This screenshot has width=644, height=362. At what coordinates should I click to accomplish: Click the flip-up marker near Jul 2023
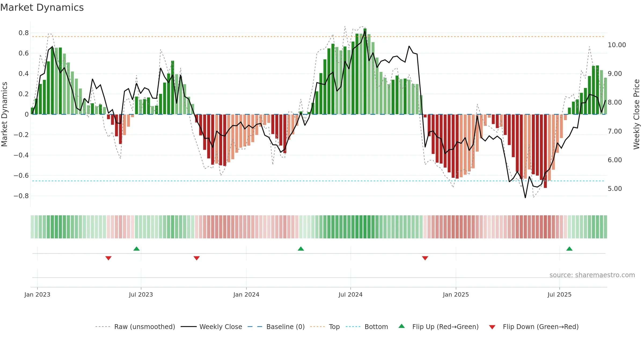click(137, 249)
